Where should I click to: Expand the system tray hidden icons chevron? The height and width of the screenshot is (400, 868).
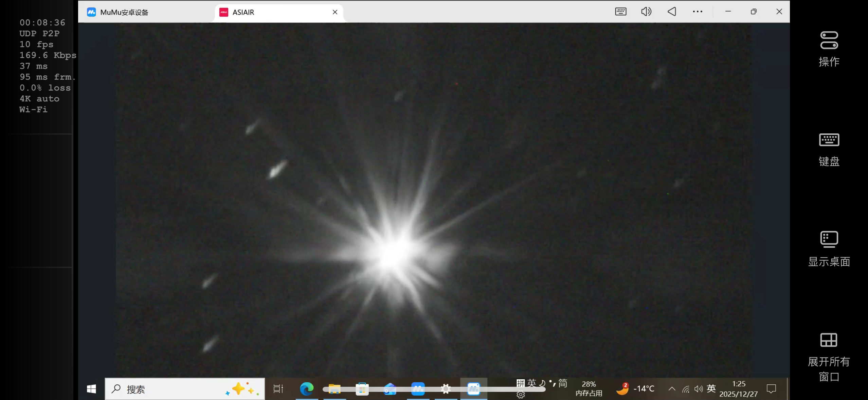pos(671,389)
